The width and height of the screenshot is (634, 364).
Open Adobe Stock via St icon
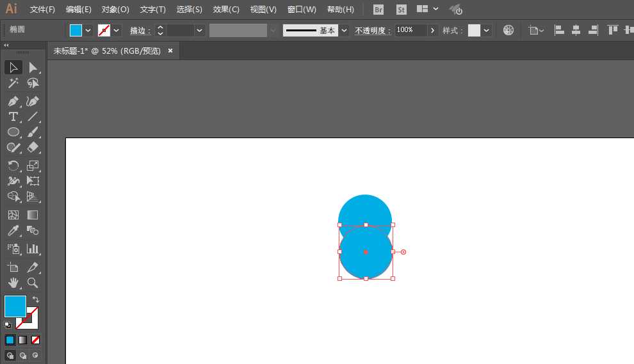(x=401, y=10)
